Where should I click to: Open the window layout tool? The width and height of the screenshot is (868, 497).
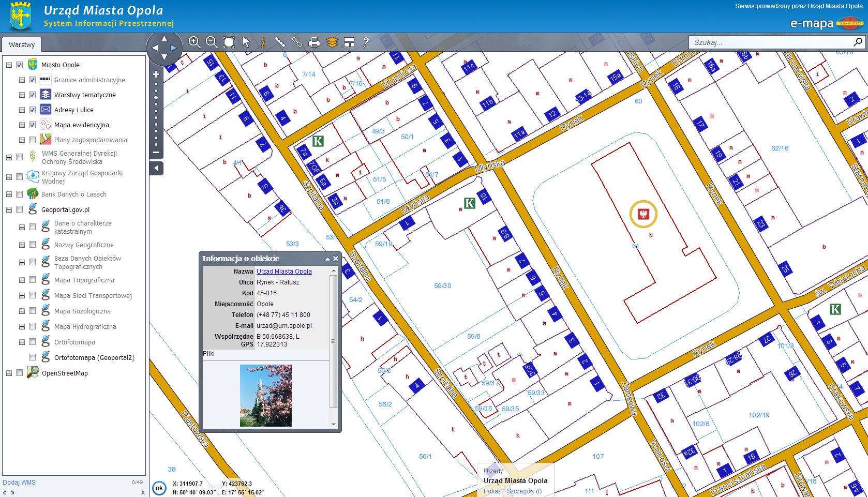(349, 42)
